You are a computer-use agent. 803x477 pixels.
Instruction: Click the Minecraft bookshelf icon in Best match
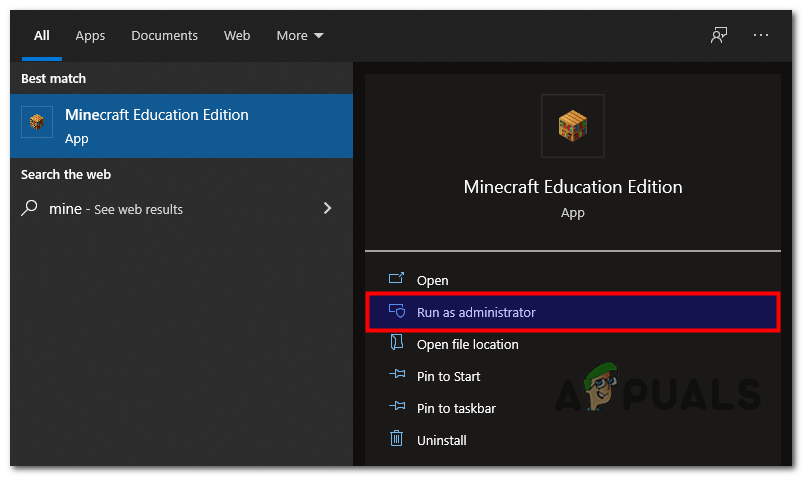[36, 122]
